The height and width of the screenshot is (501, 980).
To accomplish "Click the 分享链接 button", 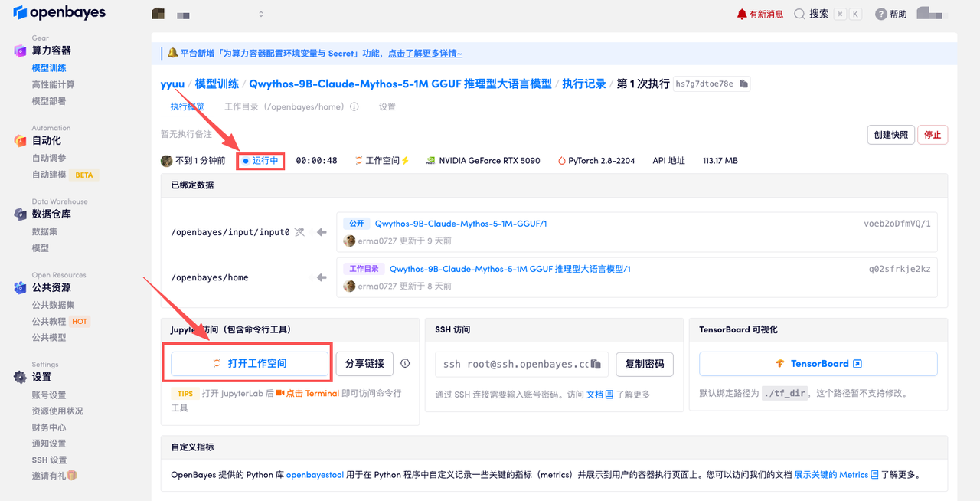I will [364, 363].
